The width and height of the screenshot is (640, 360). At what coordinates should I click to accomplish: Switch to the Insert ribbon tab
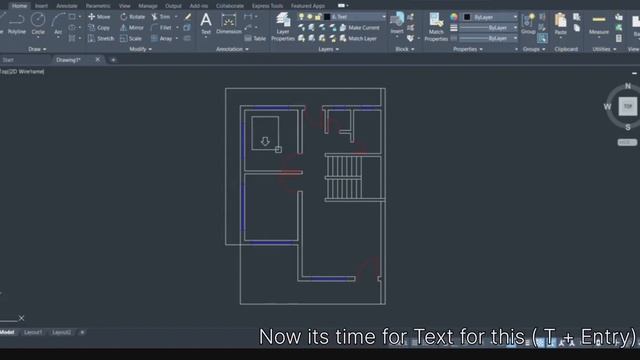[x=41, y=6]
